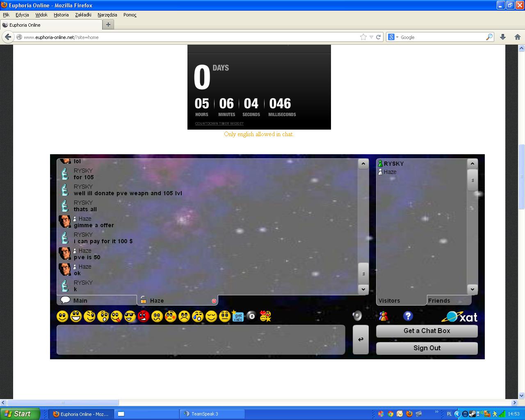Show the Friends list tab
The image size is (525, 420).
tap(449, 301)
